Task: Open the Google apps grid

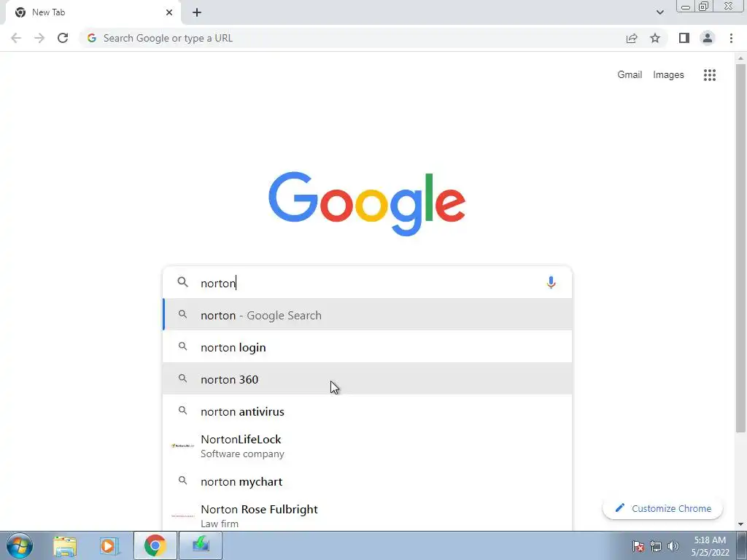Action: click(709, 75)
